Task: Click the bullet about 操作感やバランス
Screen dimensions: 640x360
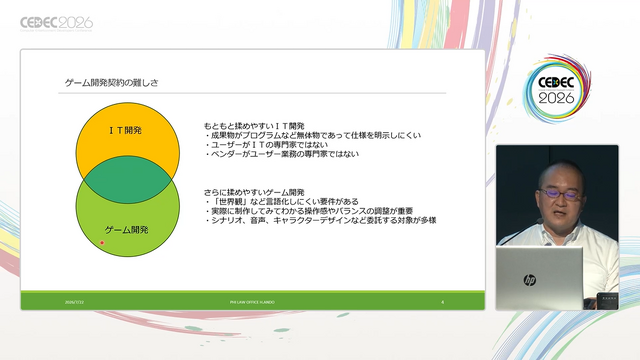Action: (x=309, y=211)
